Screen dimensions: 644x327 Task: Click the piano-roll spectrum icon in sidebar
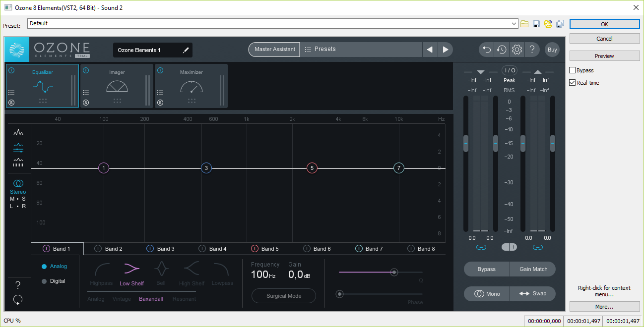coord(18,162)
